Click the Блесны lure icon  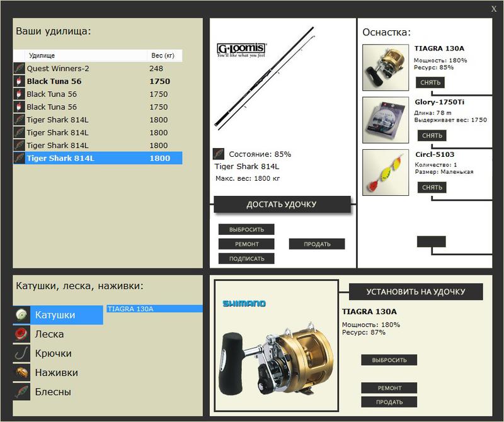21,392
